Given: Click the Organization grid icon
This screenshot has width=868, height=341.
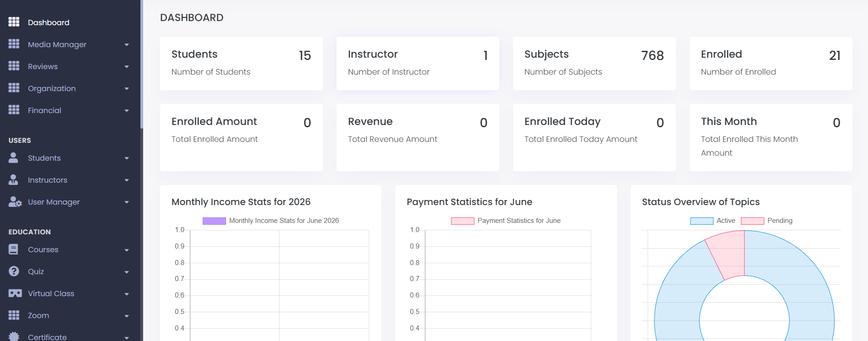Looking at the screenshot, I should coord(14,88).
